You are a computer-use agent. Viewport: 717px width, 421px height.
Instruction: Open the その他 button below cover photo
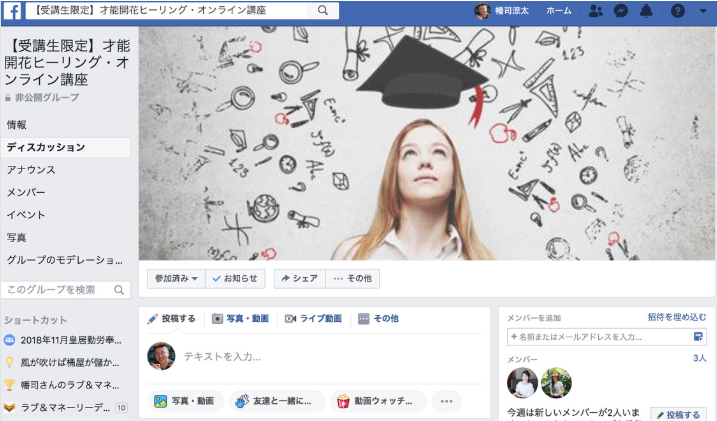[x=352, y=279]
